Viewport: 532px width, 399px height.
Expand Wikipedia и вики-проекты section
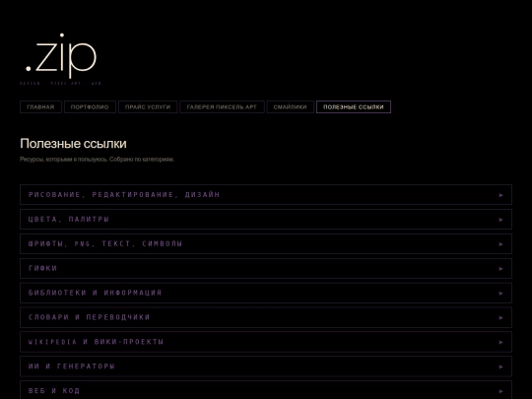(x=266, y=342)
